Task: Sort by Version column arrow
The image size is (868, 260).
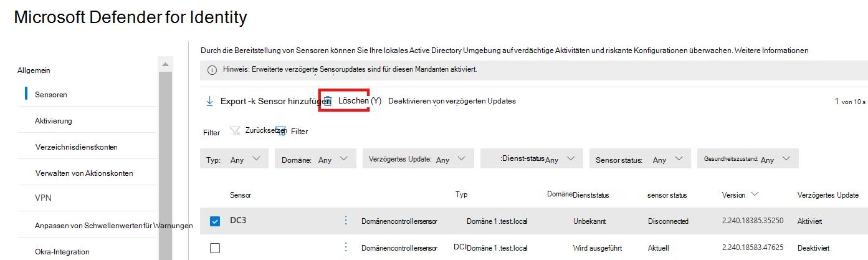Action: tap(755, 195)
